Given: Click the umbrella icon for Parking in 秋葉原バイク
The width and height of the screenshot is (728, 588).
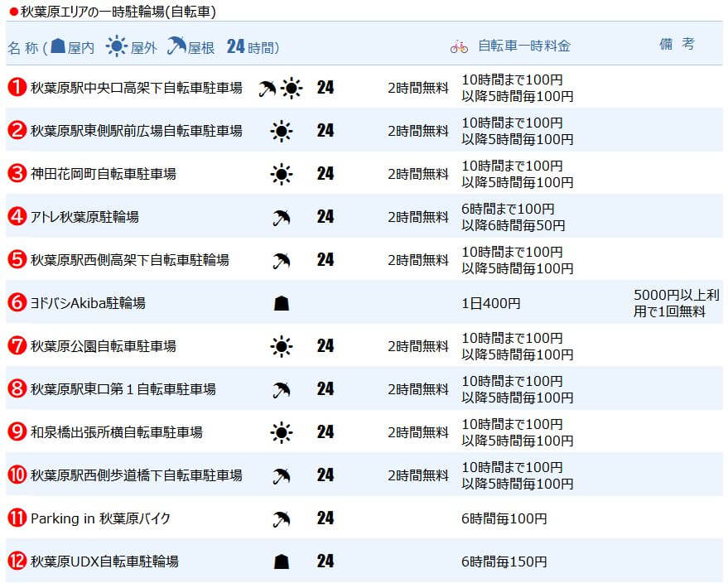Looking at the screenshot, I should click(282, 518).
